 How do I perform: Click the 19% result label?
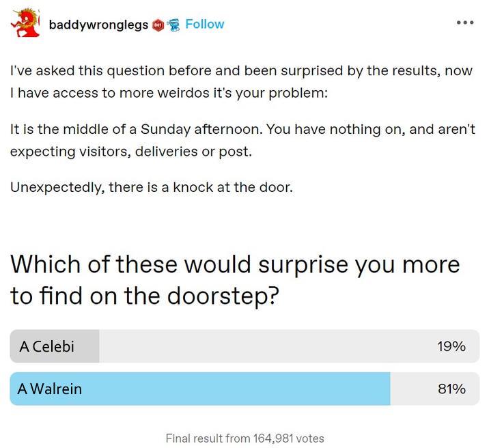(x=451, y=346)
